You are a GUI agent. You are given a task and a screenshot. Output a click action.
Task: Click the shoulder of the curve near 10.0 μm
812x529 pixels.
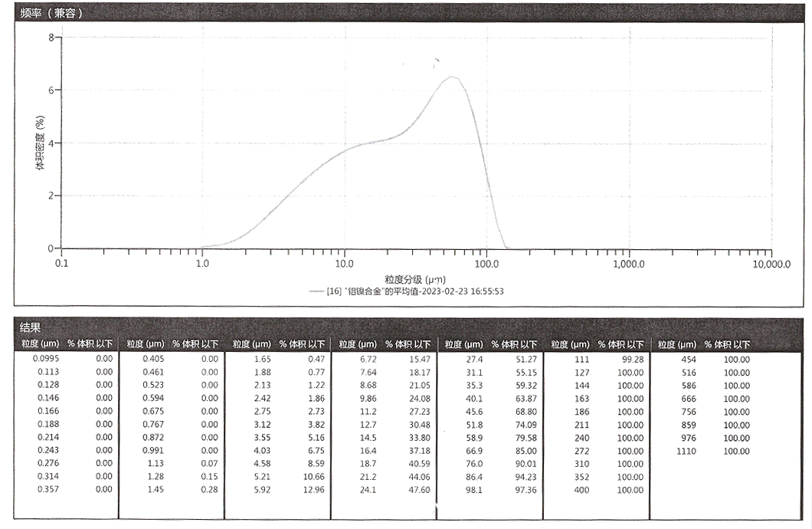tap(345, 149)
